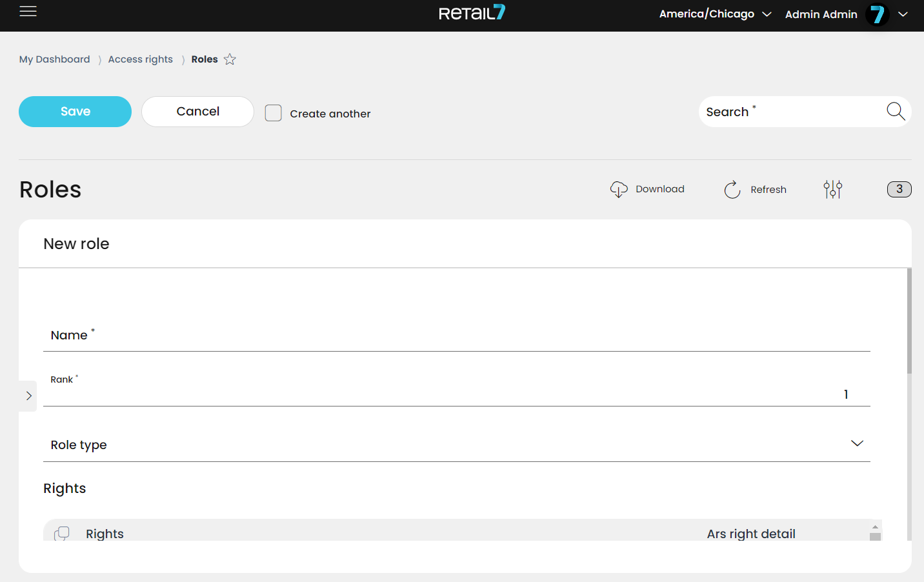The width and height of the screenshot is (924, 582).
Task: Open the filter sliders settings icon
Action: (832, 189)
